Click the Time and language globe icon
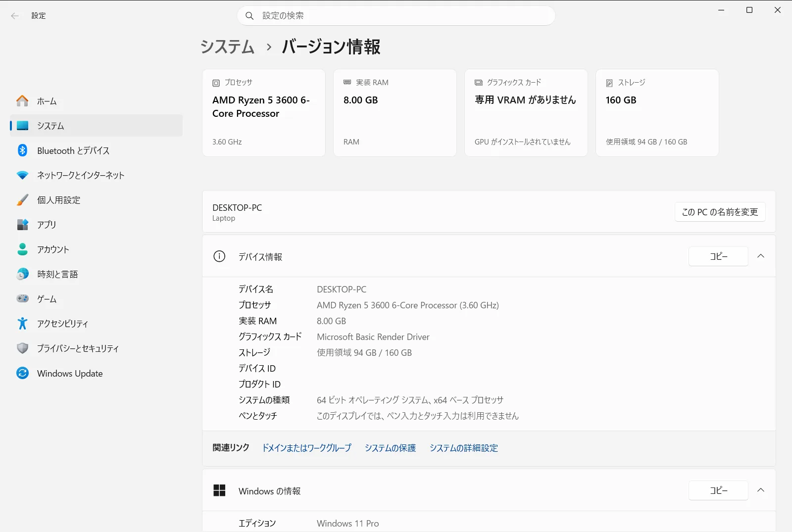This screenshot has width=792, height=532. tap(22, 274)
